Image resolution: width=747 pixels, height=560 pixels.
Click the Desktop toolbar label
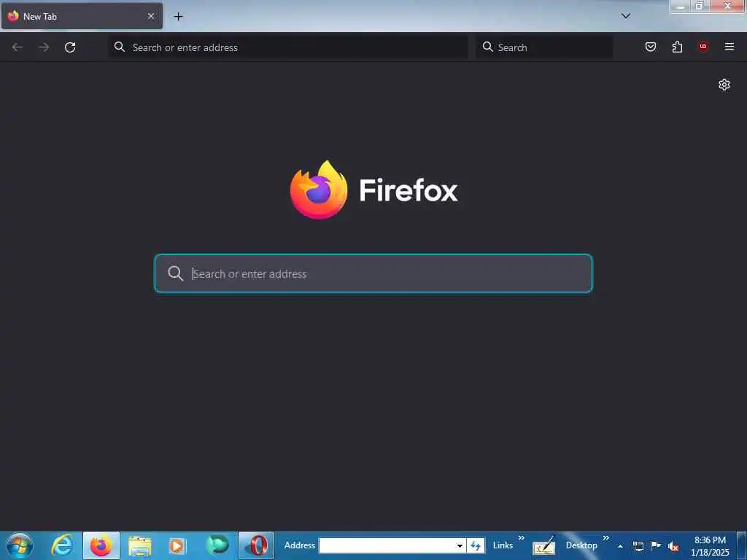coord(581,545)
